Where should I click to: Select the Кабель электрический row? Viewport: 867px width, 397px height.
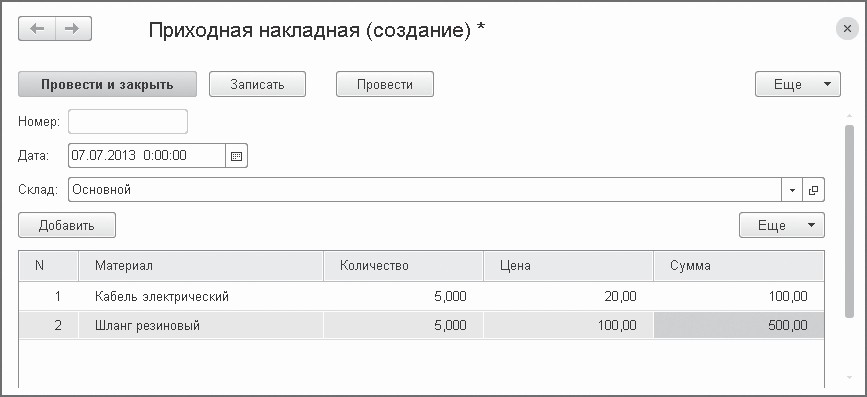coord(421,297)
